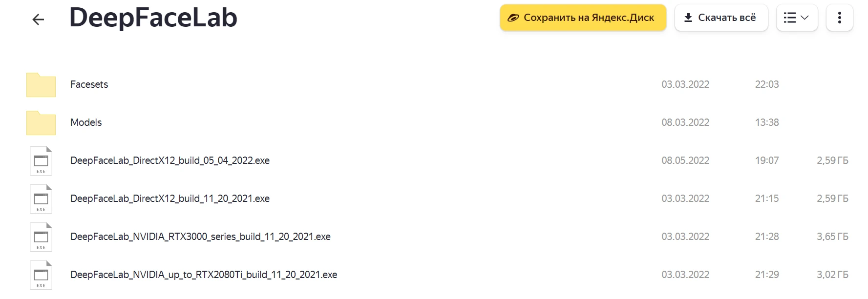
Task: Select the Facesets folder name
Action: point(89,84)
